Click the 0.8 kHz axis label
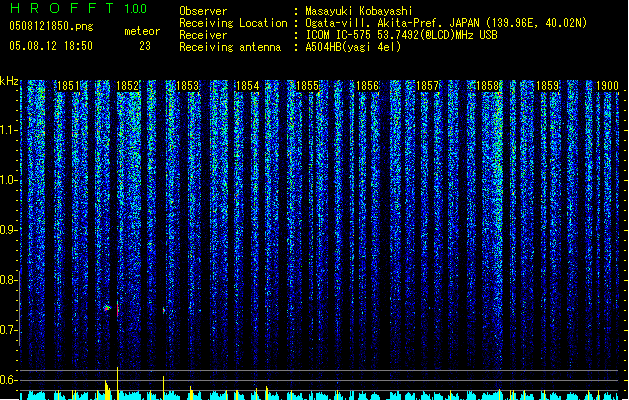The height and width of the screenshot is (400, 629). (x=8, y=280)
